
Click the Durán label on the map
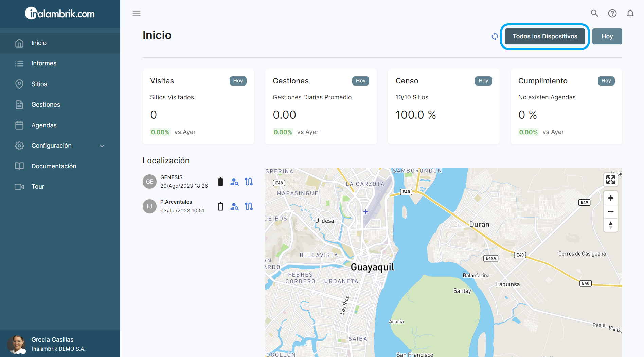(x=479, y=224)
